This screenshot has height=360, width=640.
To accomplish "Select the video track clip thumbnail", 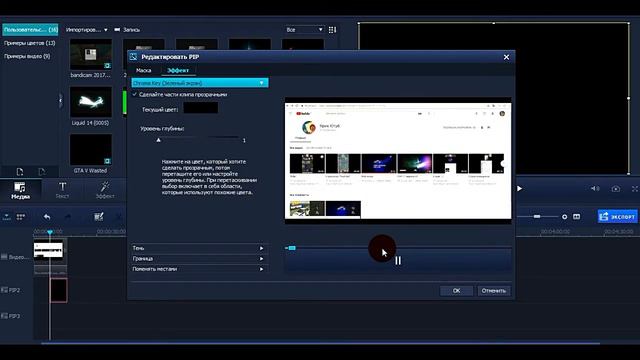I will click(x=48, y=250).
